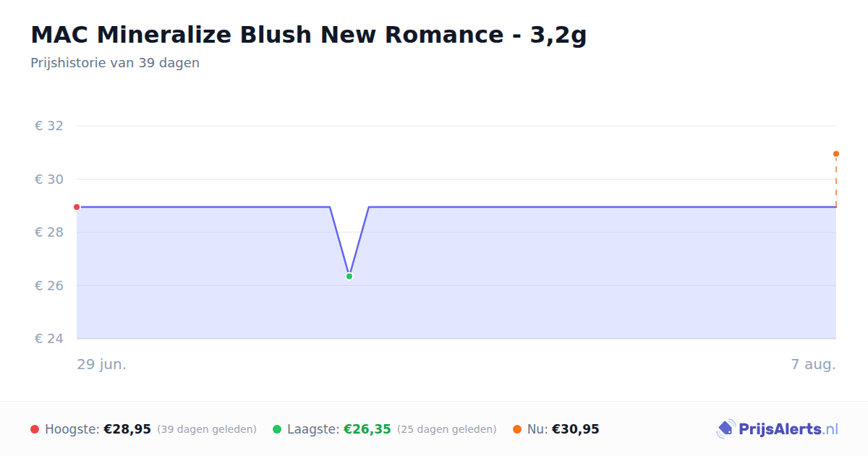Click the product title MAC Mineralize Blush
Screen dimensions: 868x456
[x=309, y=35]
